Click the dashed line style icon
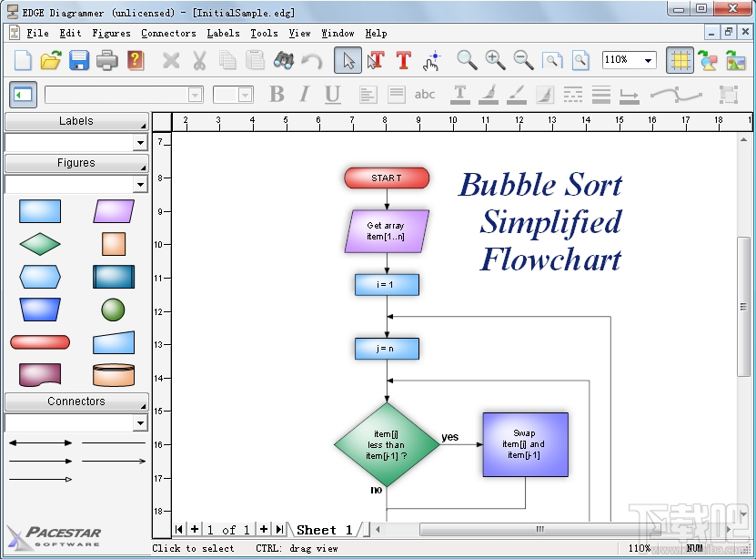756x559 pixels. click(573, 95)
